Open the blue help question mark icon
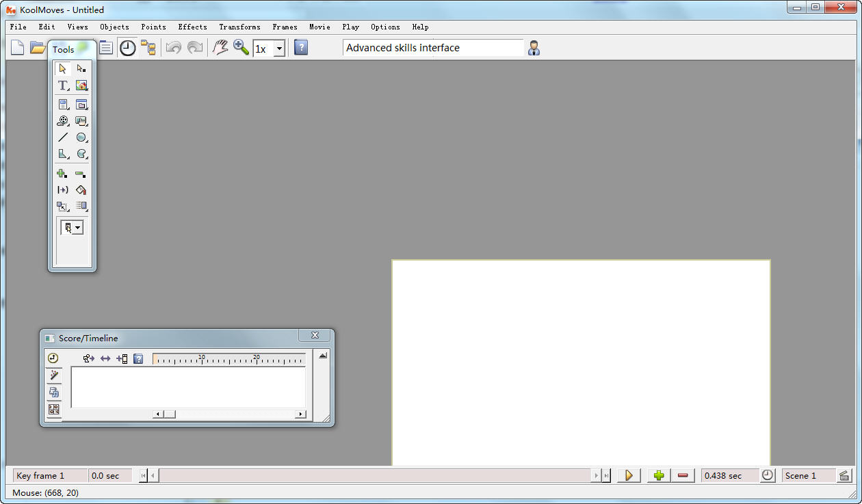This screenshot has width=862, height=504. (x=300, y=48)
